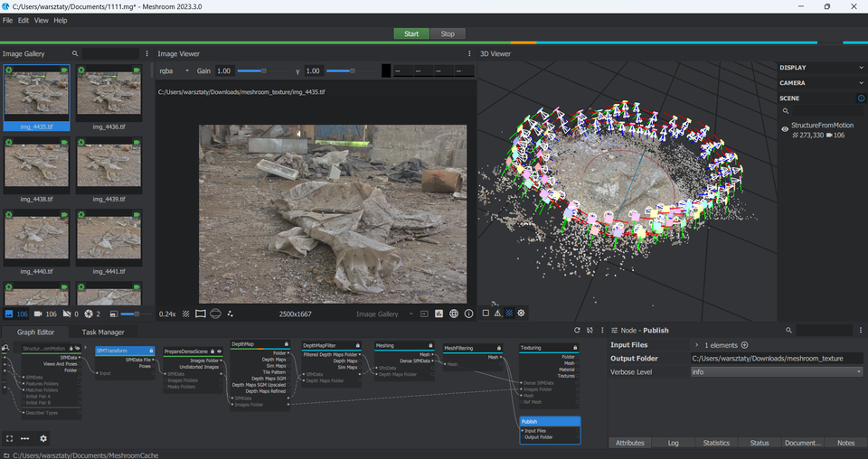Switch to the Log tab in Node panel
Viewport: 868px width, 459px height.
point(673,443)
